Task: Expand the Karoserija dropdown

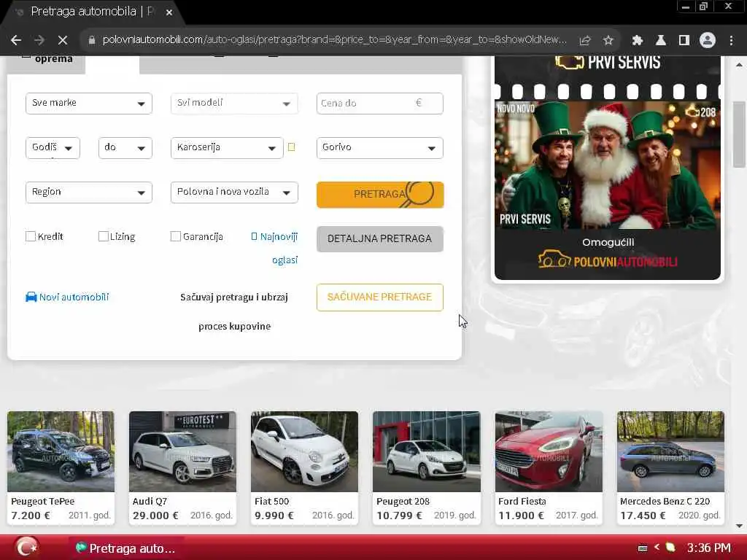Action: 227,147
